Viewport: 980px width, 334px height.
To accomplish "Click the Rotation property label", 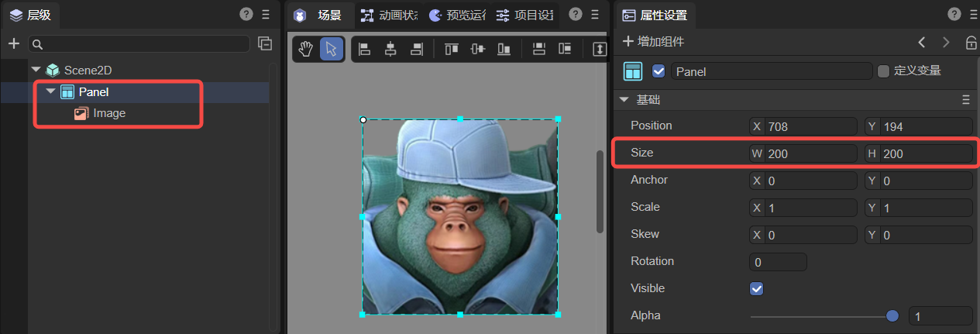I will [652, 261].
